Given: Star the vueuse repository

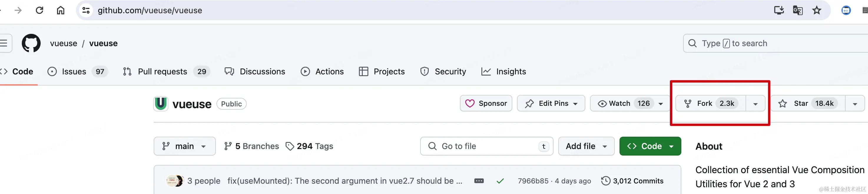Looking at the screenshot, I should (808, 103).
